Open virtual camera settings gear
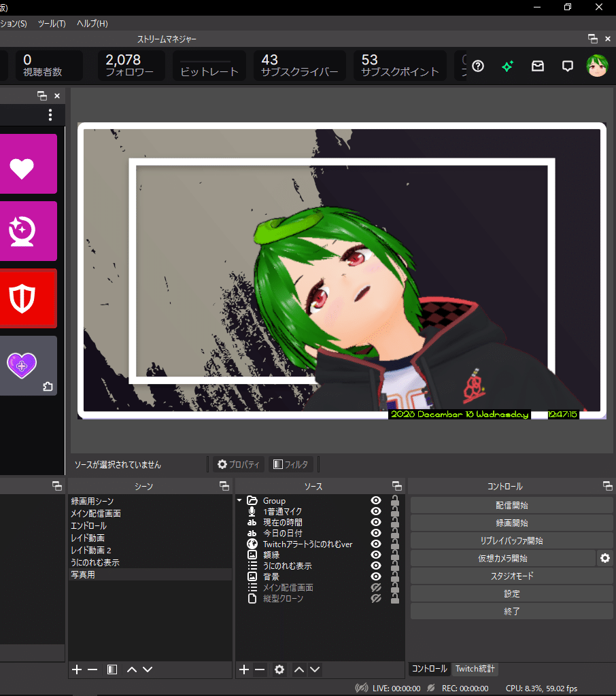This screenshot has width=616, height=696. 605,558
